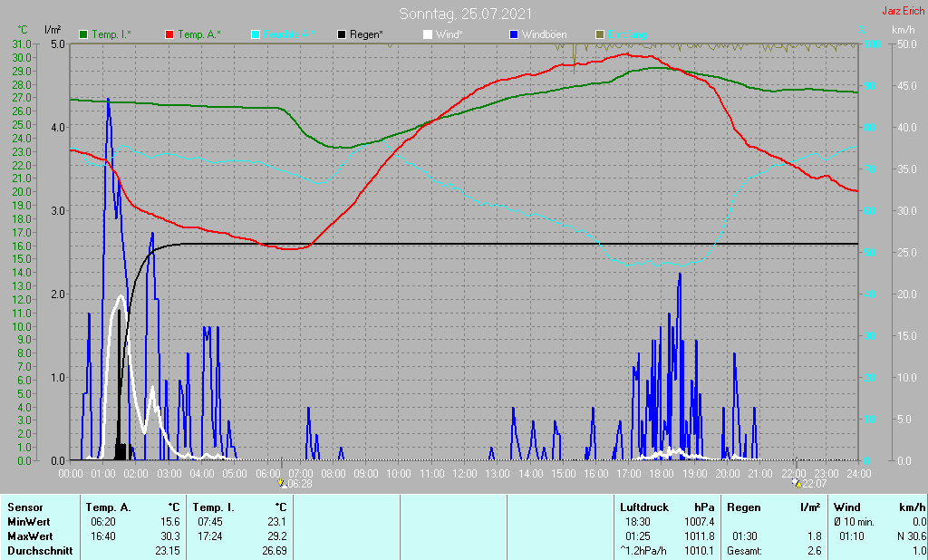The width and height of the screenshot is (928, 560).
Task: Click the chart title 'Sonntag, 25.07.2021'
Action: [x=465, y=14]
